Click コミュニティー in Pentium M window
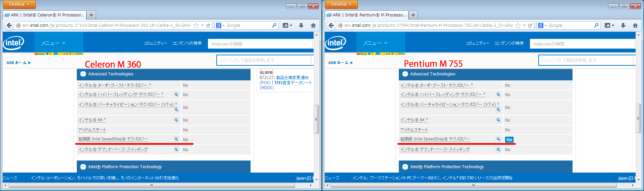644x191 pixels. tap(477, 43)
